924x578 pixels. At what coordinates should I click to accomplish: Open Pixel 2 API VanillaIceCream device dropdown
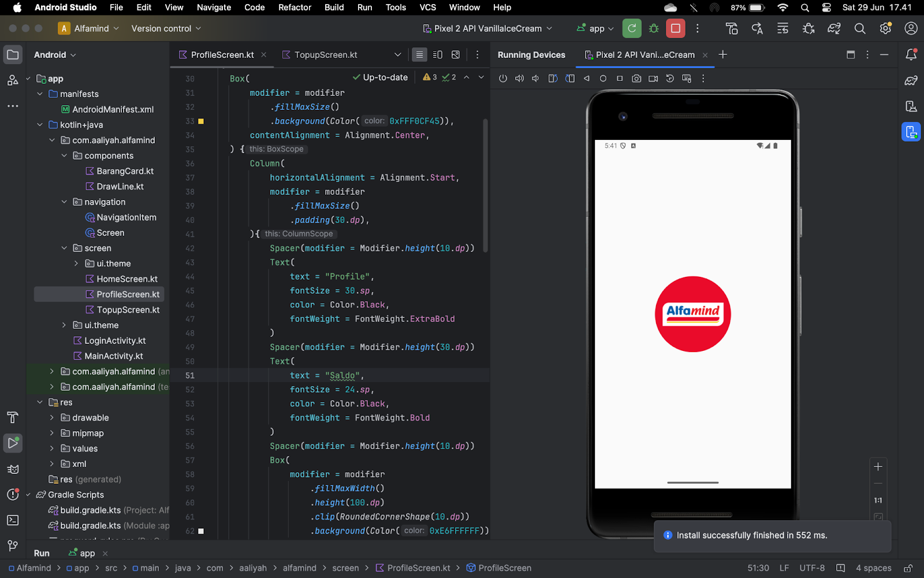[487, 28]
